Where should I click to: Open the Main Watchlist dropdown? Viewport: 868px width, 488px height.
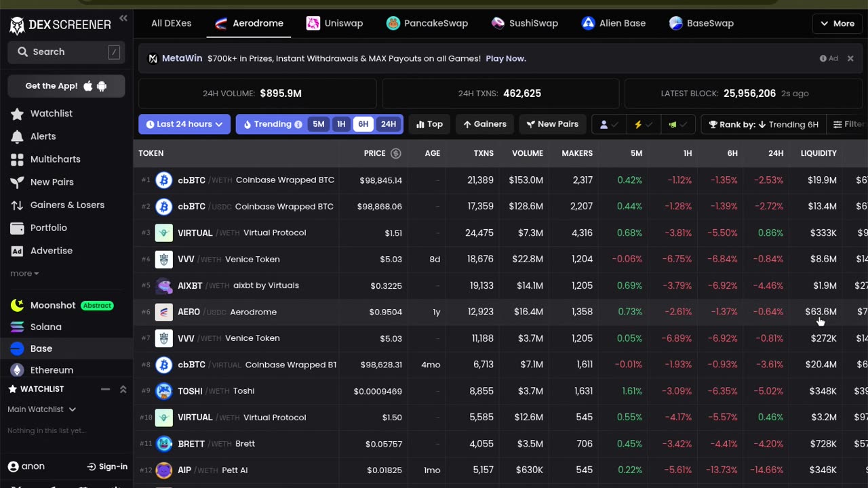click(41, 409)
